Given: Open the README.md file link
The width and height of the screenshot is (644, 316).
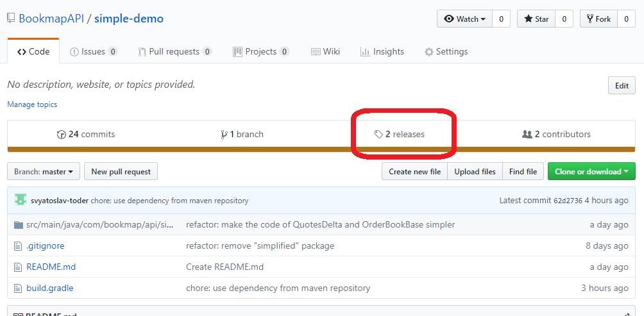Looking at the screenshot, I should coord(51,267).
